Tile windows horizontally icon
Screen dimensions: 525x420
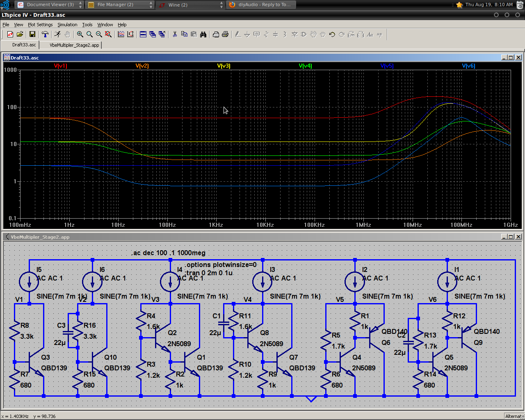tap(143, 34)
